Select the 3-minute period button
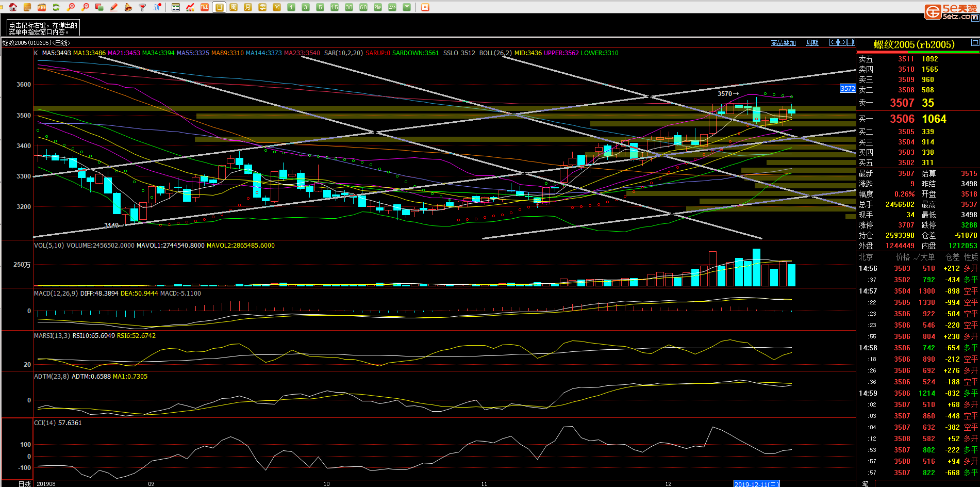980x487 pixels. [x=306, y=7]
